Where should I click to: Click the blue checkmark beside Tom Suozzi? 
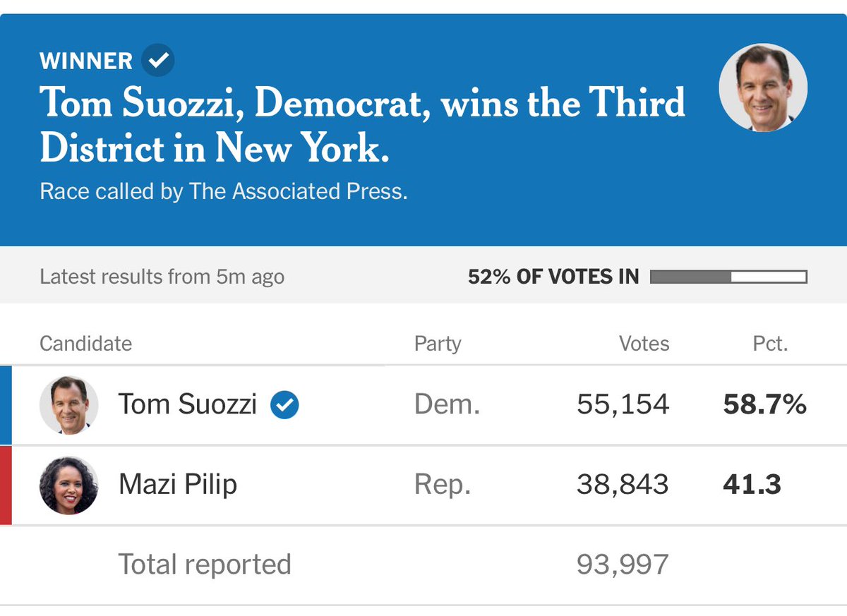coord(285,404)
